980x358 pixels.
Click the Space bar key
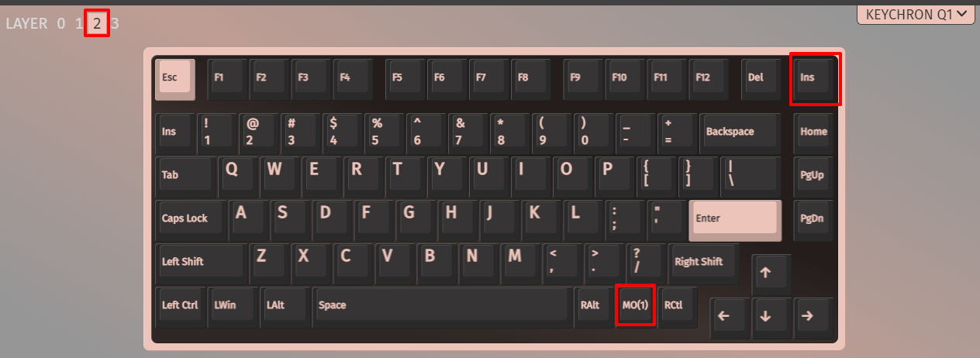pyautogui.click(x=442, y=306)
